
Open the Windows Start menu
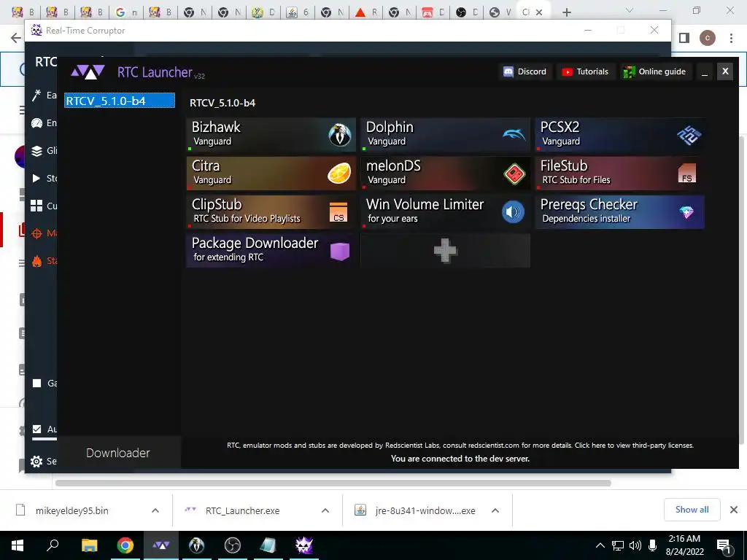pyautogui.click(x=18, y=545)
